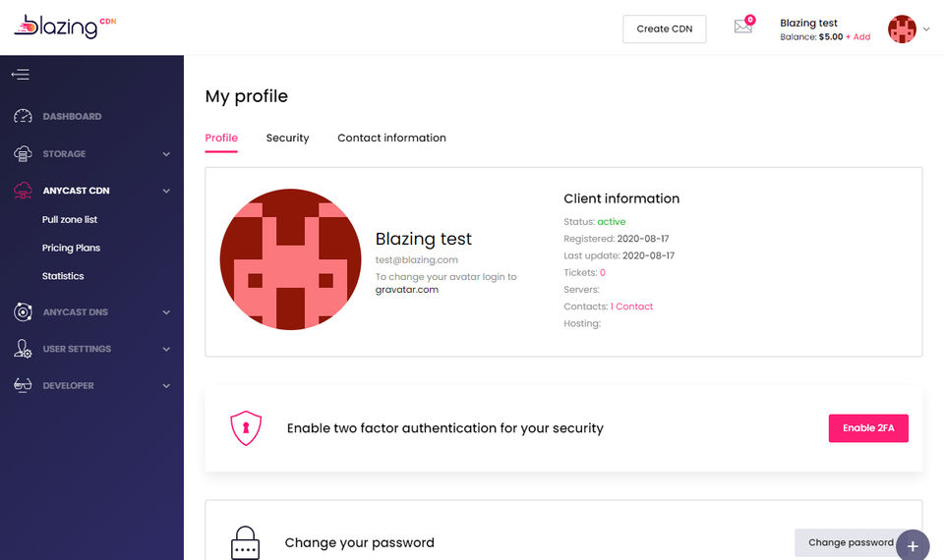Open Pull zone list in sidebar
The height and width of the screenshot is (560, 944).
click(70, 220)
